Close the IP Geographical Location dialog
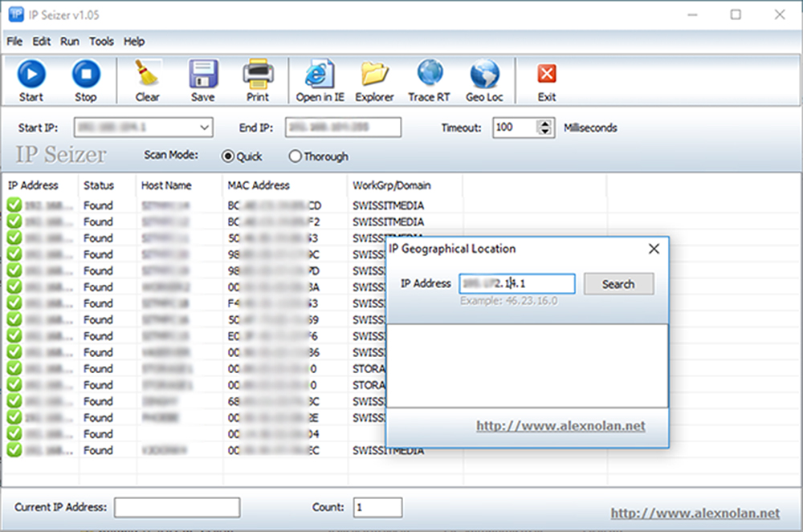 (x=654, y=249)
